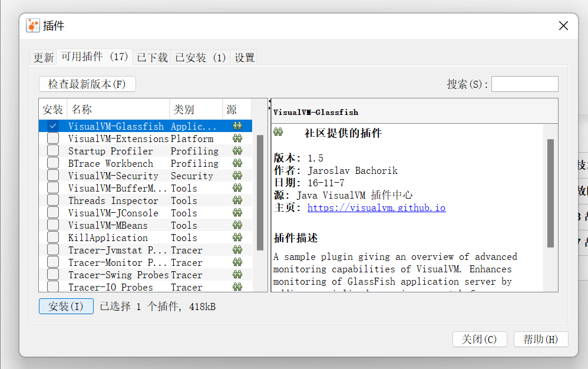The width and height of the screenshot is (588, 369).
Task: Click the source icon in VisualVM-BufferM... row
Action: (x=237, y=188)
